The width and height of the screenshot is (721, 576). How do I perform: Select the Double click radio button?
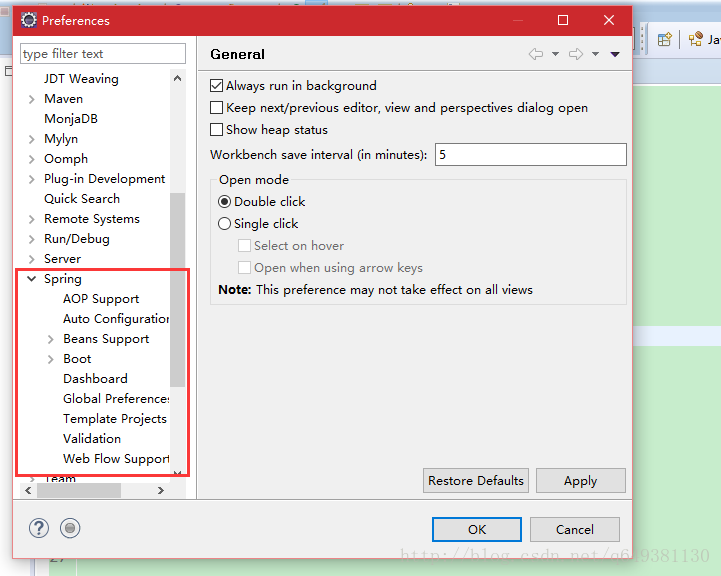pyautogui.click(x=224, y=201)
